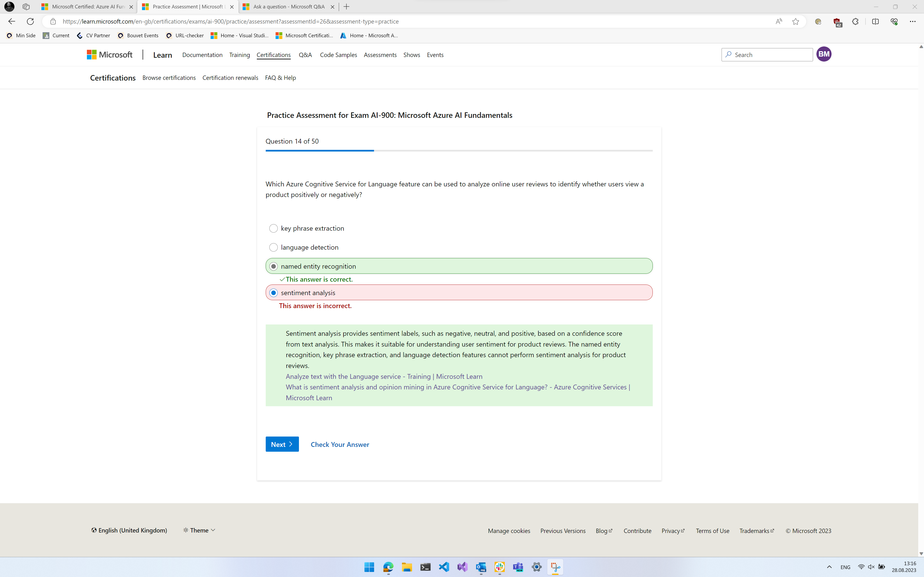Open a new browser tab
The width and height of the screenshot is (924, 577).
coord(346,6)
